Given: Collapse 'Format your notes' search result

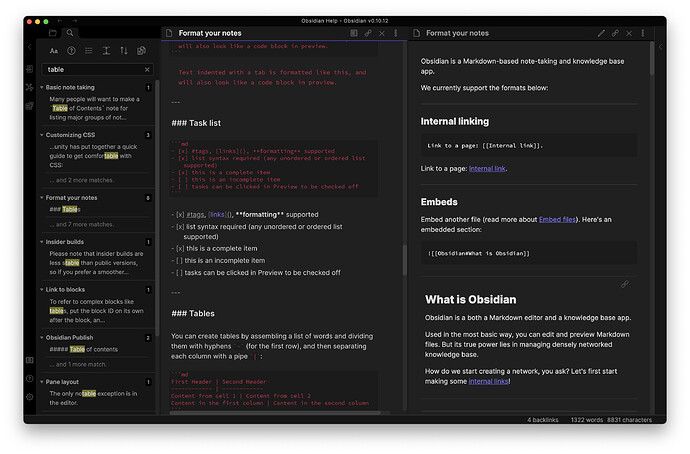Looking at the screenshot, I should [x=42, y=198].
